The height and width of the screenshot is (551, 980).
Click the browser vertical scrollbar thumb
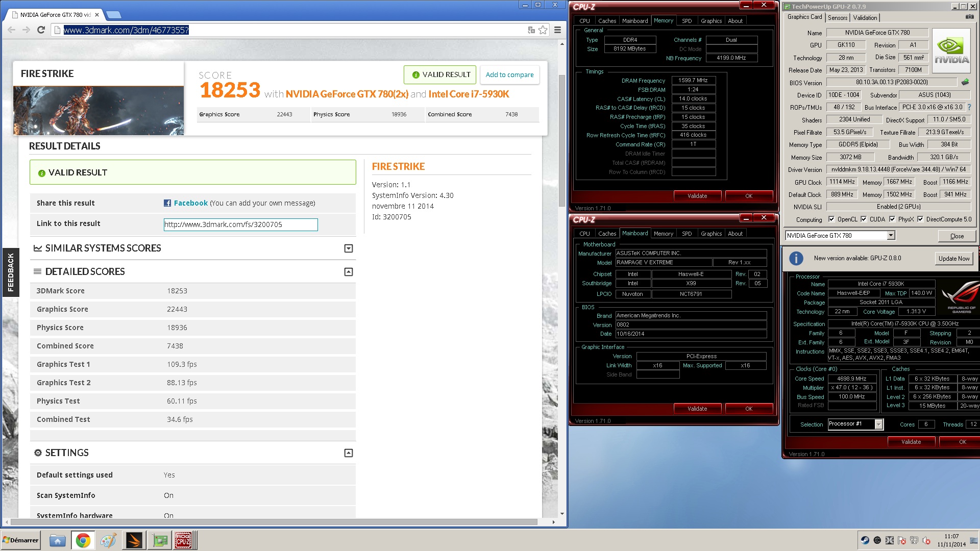[x=562, y=140]
